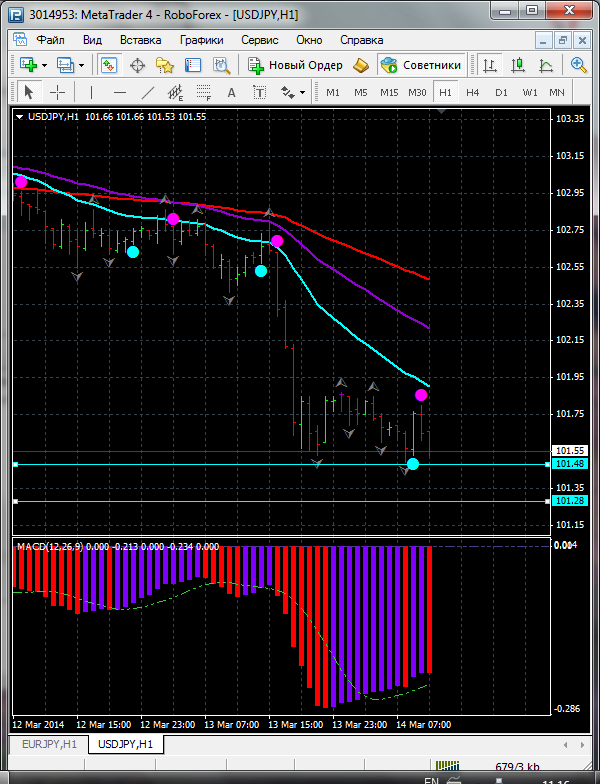Restore the inner chart window
Screen dimensions: 600x784
tap(563, 40)
